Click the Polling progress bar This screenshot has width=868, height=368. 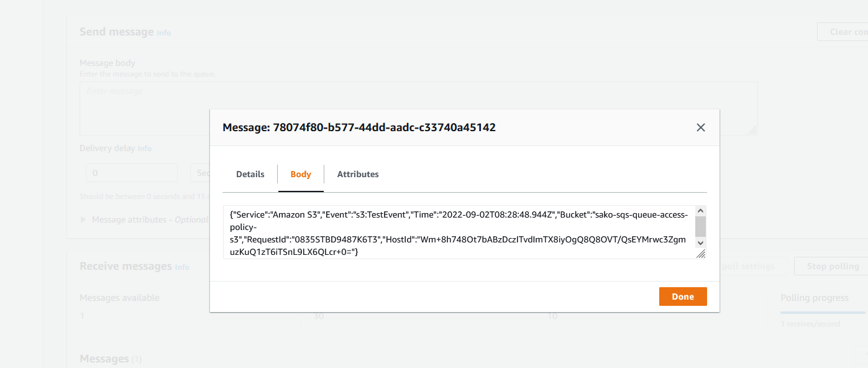[823, 313]
